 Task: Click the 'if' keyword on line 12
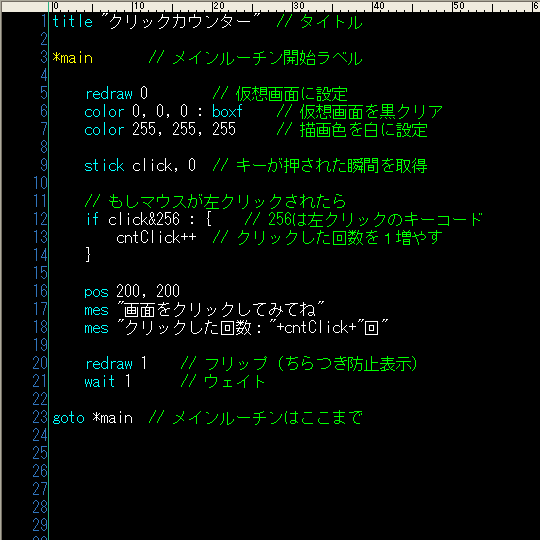click(x=92, y=219)
